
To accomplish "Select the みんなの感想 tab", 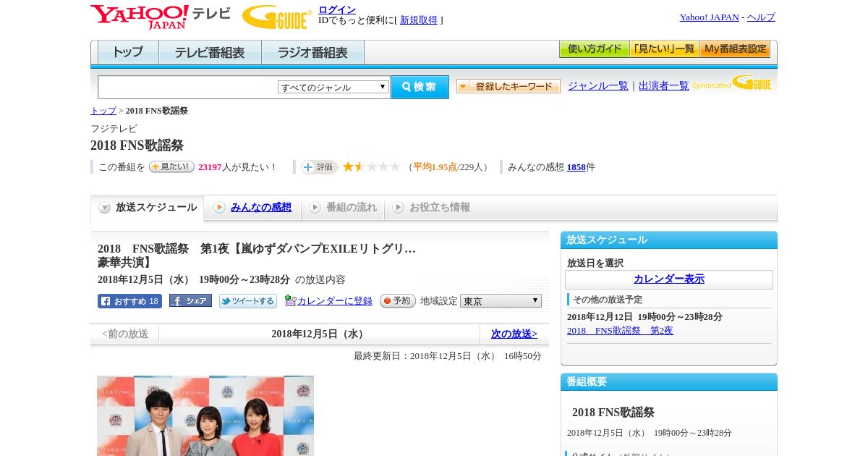I will tap(252, 208).
